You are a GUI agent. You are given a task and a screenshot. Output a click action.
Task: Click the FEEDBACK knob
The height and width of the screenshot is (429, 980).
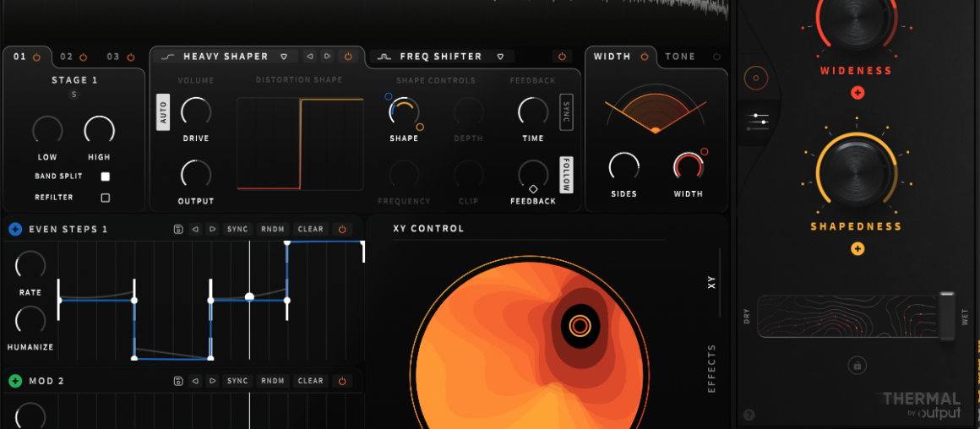pos(533,174)
